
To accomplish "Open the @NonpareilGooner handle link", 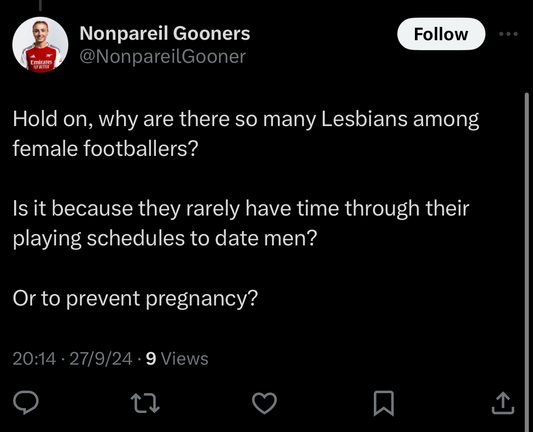I will click(162, 56).
